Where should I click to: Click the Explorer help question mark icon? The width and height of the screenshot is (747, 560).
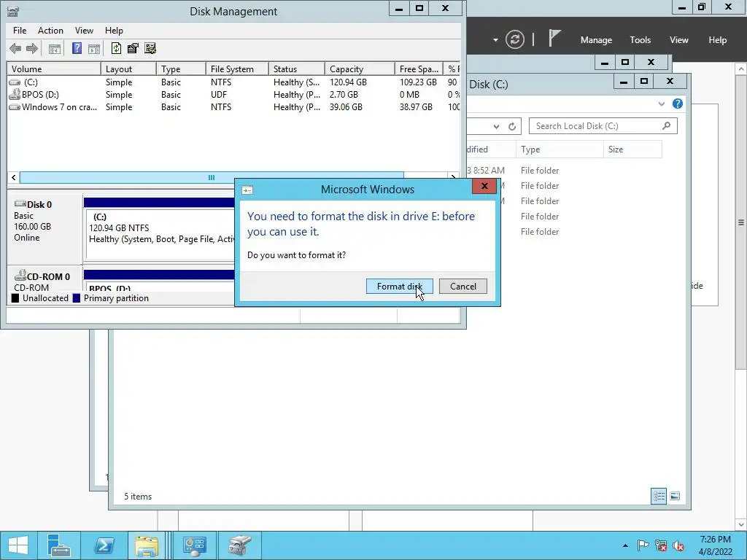pos(677,104)
